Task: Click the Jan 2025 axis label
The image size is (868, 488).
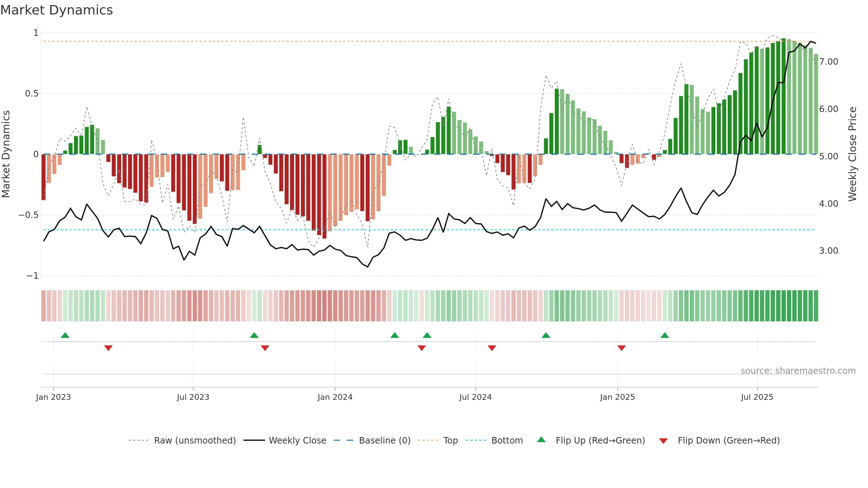Action: click(x=618, y=397)
